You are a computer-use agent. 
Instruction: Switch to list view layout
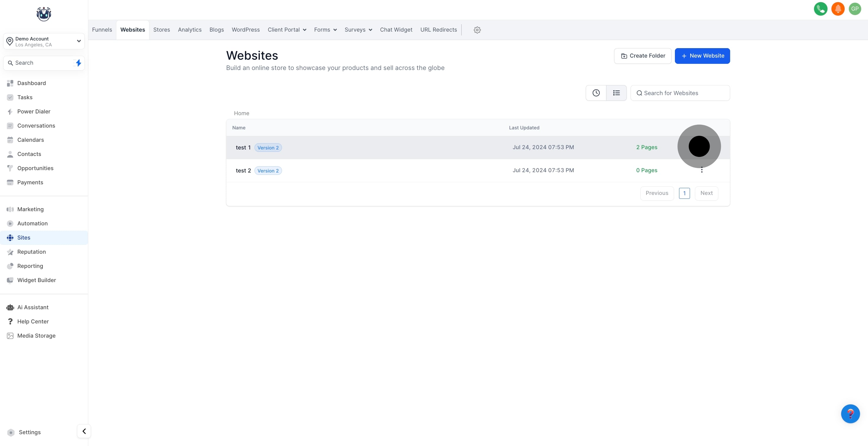click(x=616, y=93)
